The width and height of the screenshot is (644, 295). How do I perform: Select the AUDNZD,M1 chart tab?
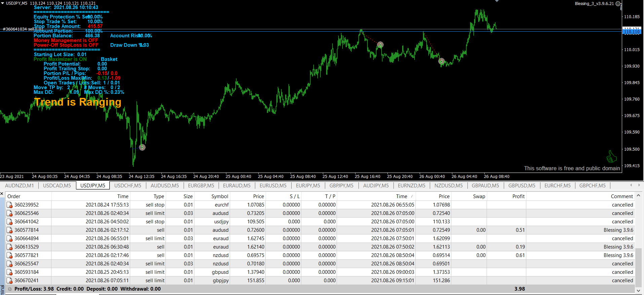(19, 185)
